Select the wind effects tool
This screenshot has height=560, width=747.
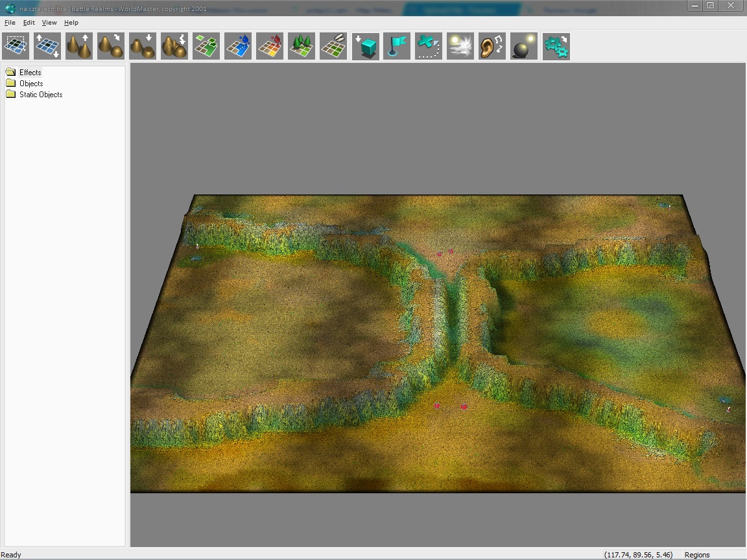click(460, 46)
